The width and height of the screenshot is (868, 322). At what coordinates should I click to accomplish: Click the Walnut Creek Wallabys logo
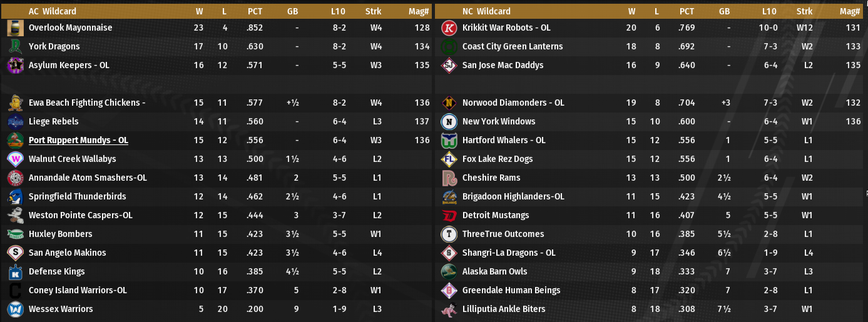pos(16,159)
